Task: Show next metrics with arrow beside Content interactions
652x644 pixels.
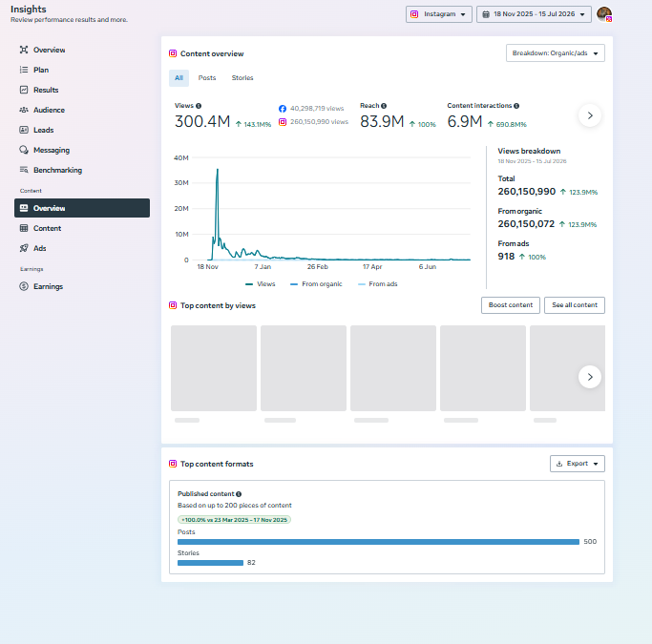Action: coord(590,115)
